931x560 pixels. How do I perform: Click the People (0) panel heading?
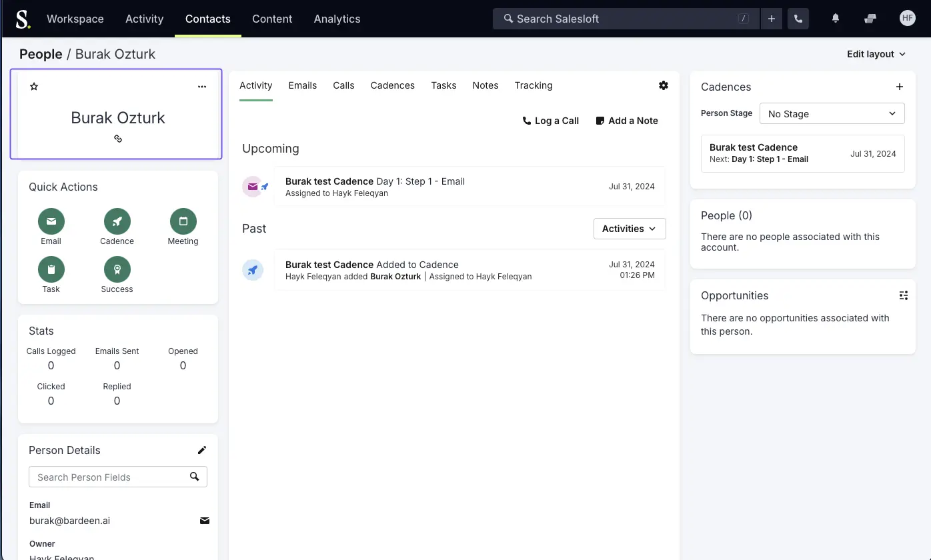pyautogui.click(x=726, y=215)
